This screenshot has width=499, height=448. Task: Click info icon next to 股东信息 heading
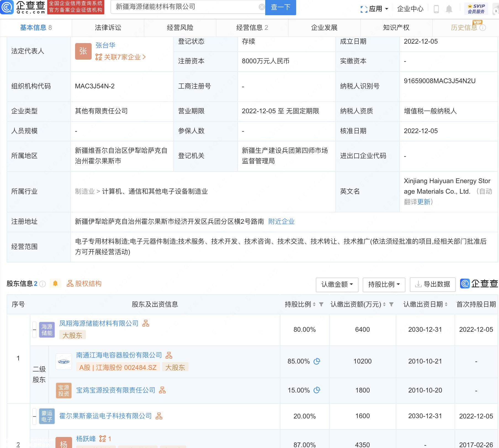tap(43, 284)
